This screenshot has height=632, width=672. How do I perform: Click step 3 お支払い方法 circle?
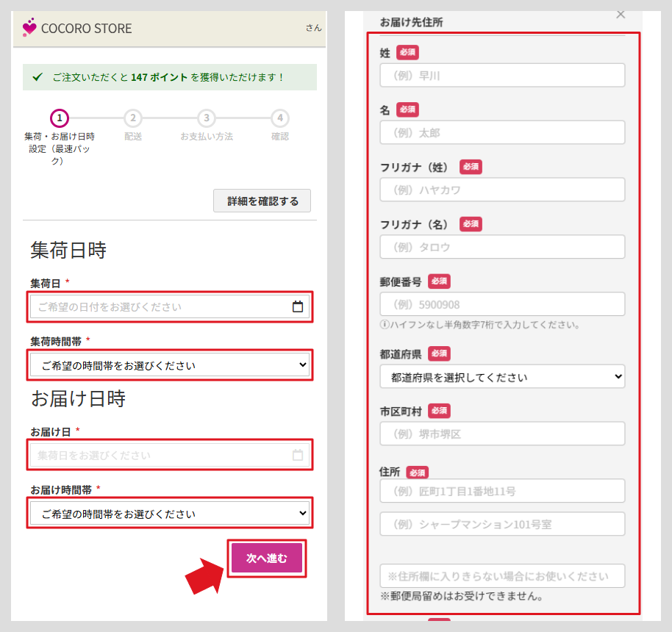pos(207,118)
